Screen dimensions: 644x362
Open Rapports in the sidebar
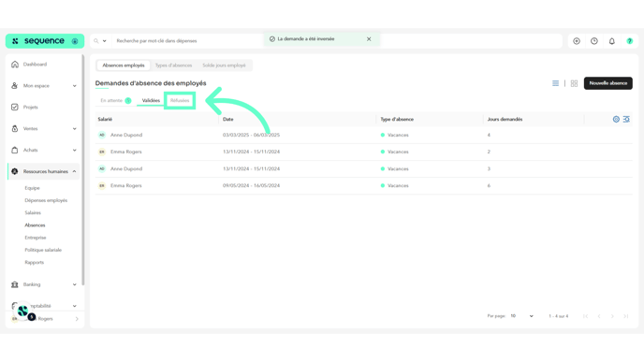tap(34, 262)
